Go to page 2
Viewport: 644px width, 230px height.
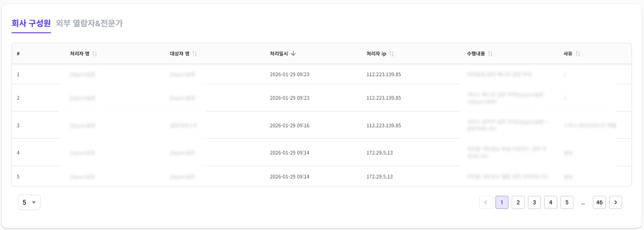coord(518,202)
